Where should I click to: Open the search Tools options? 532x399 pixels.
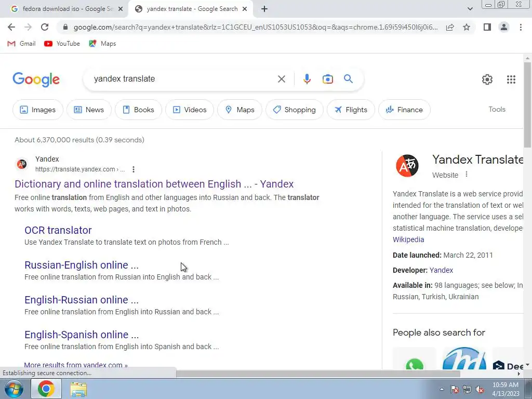click(x=497, y=109)
